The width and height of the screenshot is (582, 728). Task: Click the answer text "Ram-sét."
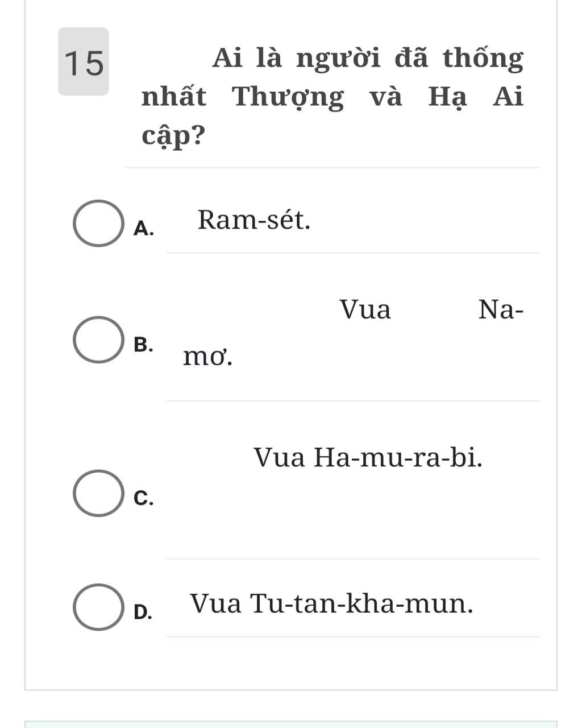pyautogui.click(x=254, y=220)
